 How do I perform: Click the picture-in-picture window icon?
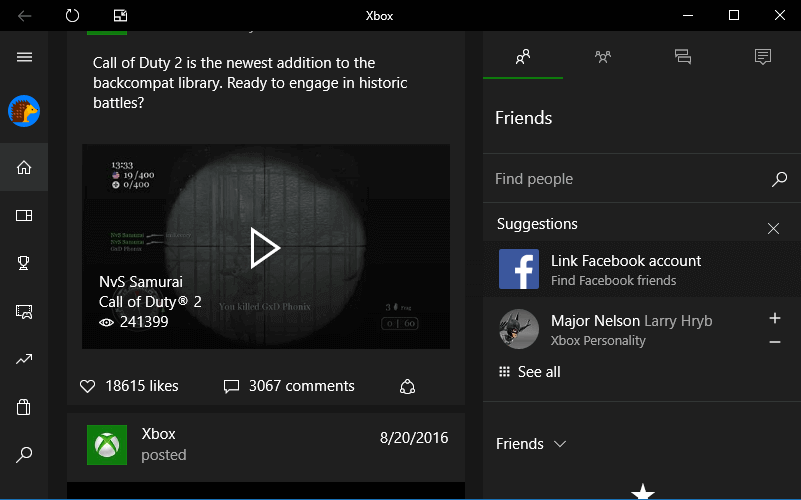tap(121, 16)
